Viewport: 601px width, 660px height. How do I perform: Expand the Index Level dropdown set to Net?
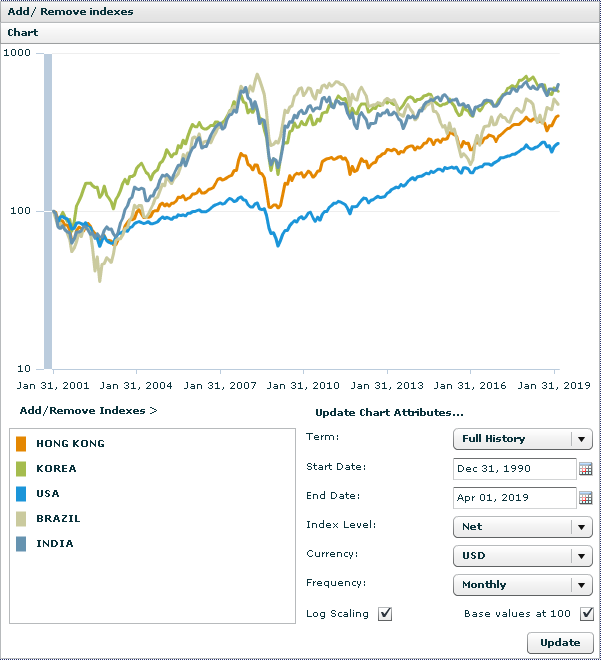[521, 527]
